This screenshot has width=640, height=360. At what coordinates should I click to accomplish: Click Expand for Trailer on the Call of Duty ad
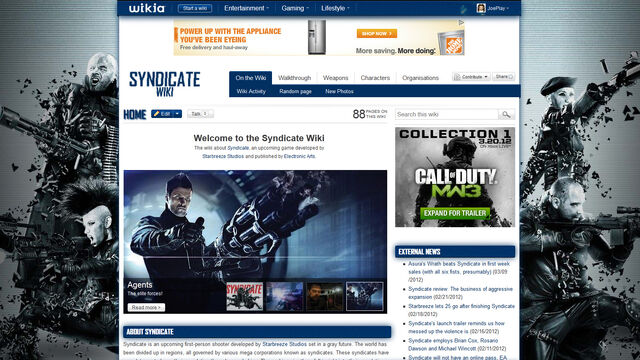pos(455,213)
